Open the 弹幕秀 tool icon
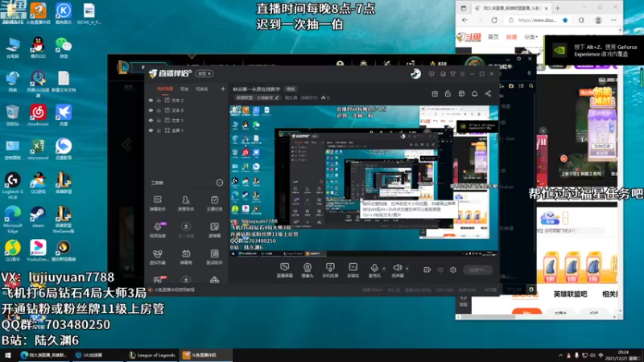Viewport: 644px width, 362px height. [x=186, y=257]
